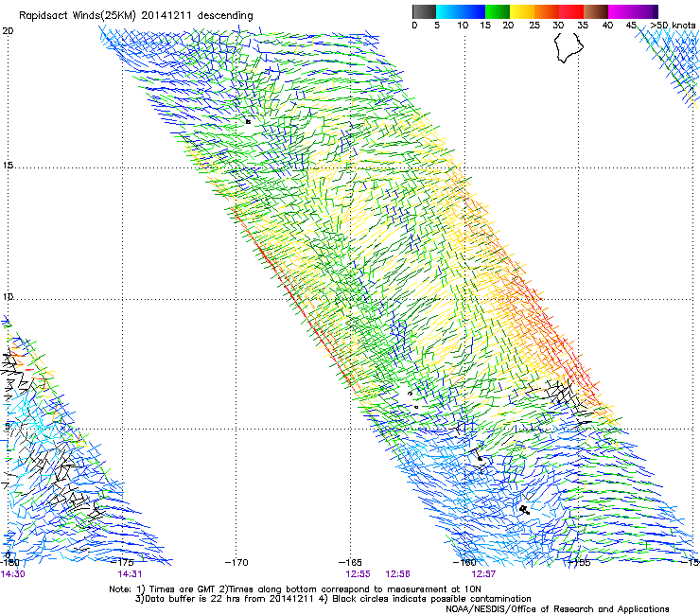This screenshot has height=615, width=700.
Task: Click the note line starting 'Note: 1) Times are GMT'
Action: tap(295, 589)
